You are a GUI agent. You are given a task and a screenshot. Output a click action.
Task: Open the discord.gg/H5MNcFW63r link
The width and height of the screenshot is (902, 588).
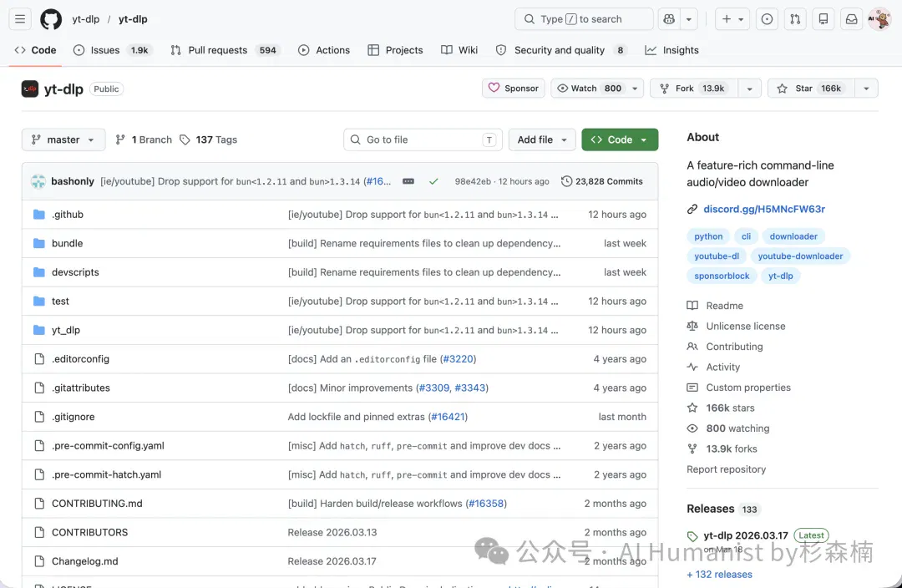pos(764,209)
